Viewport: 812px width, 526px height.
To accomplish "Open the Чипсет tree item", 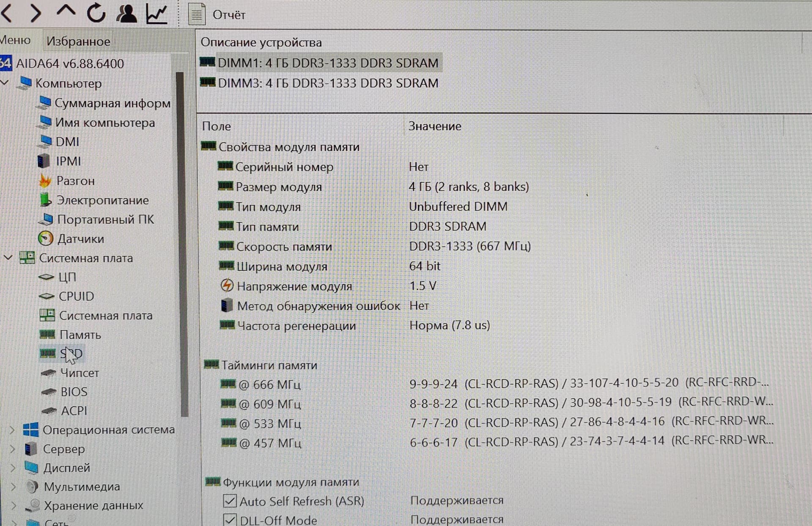I will 80,373.
